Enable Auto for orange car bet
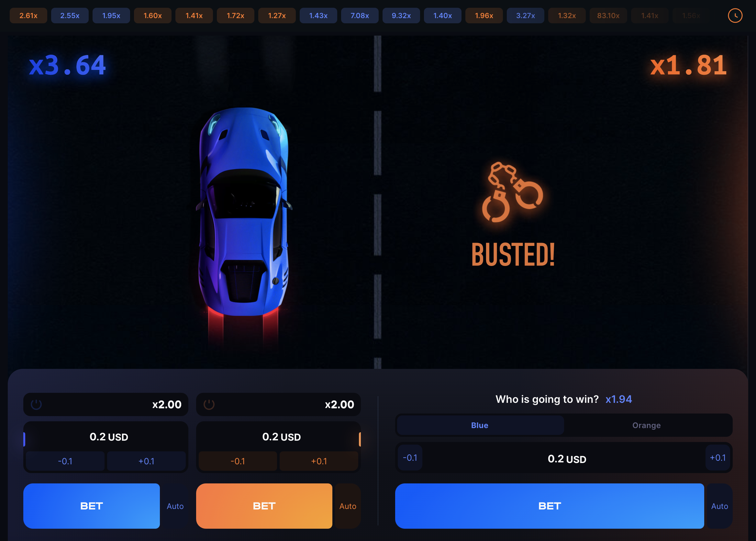756x541 pixels. pos(348,506)
